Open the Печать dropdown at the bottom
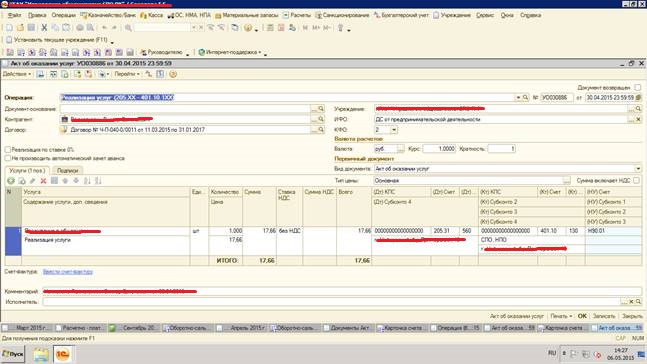The image size is (647, 364). click(561, 316)
